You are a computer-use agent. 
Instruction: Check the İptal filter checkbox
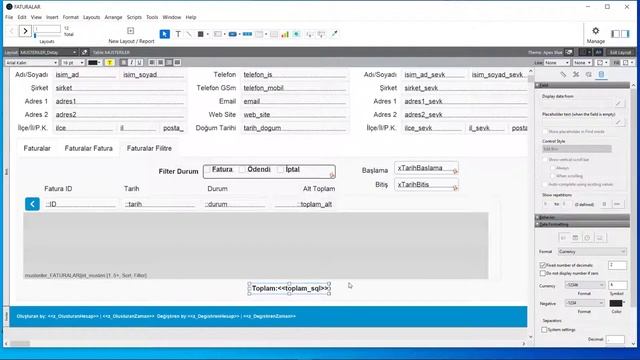pyautogui.click(x=280, y=169)
